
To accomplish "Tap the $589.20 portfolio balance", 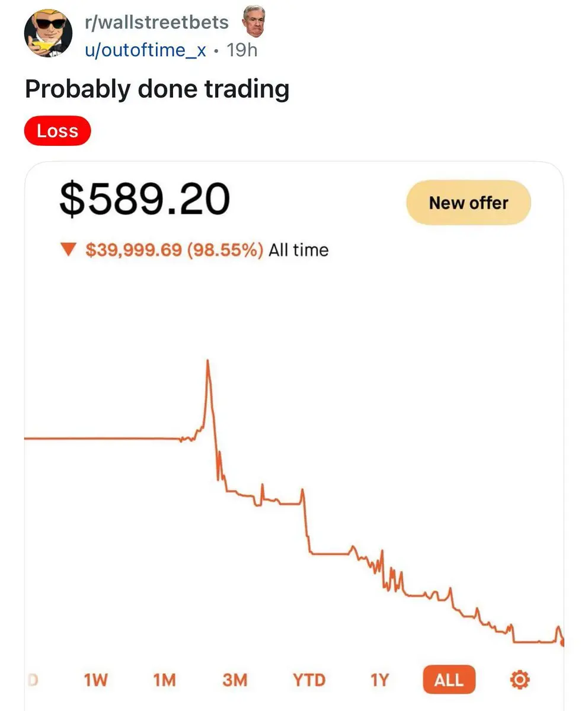I will pos(145,199).
